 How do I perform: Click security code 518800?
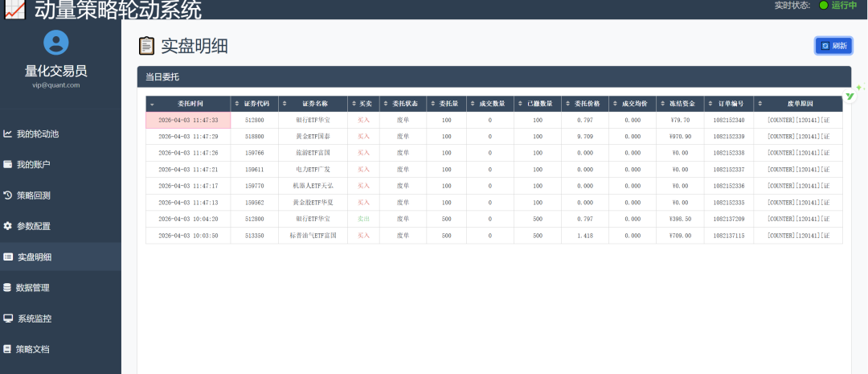[x=254, y=136]
